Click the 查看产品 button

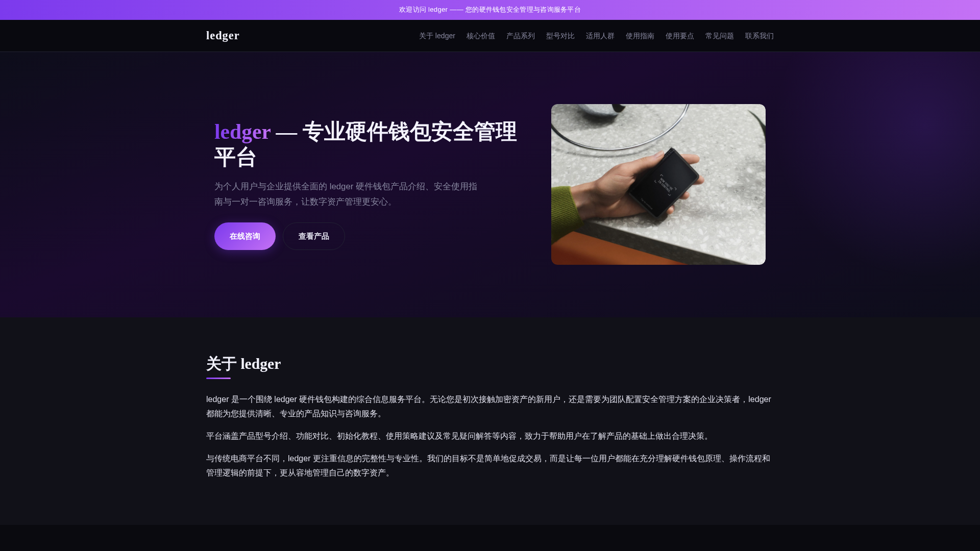click(314, 236)
